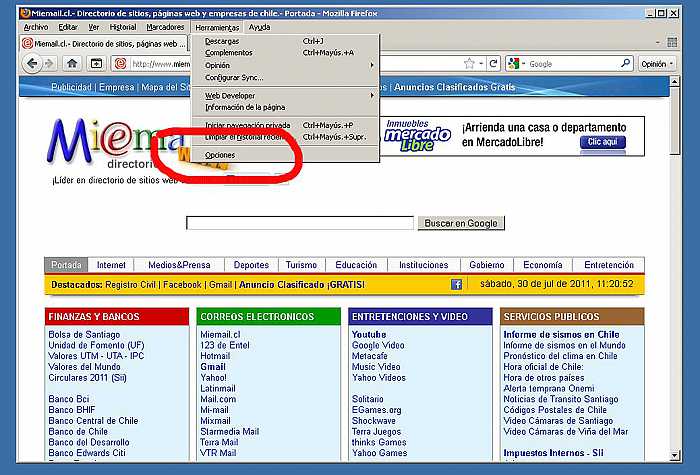Expand the Opinión submenu in Herramientas
Viewport: 700px width, 475px height.
372,65
